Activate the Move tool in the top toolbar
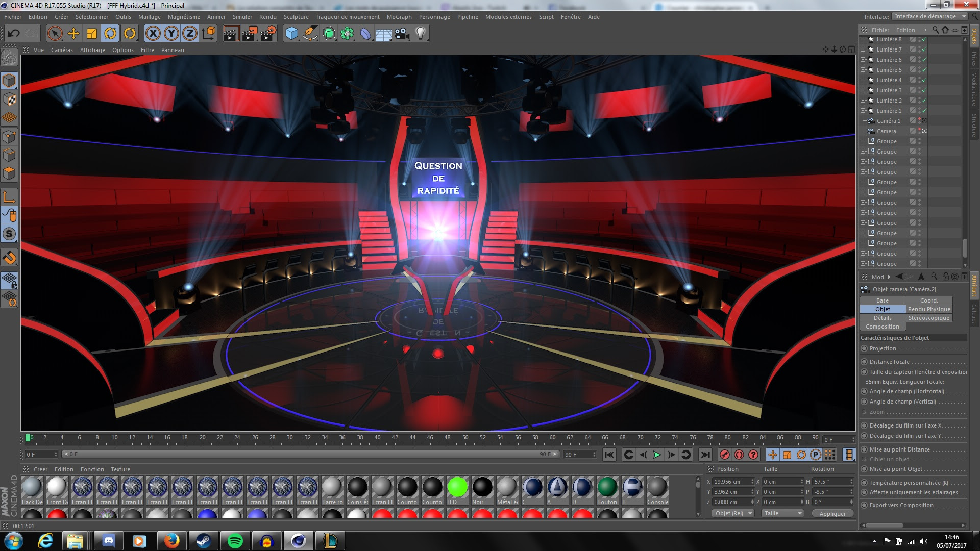 pos(73,34)
